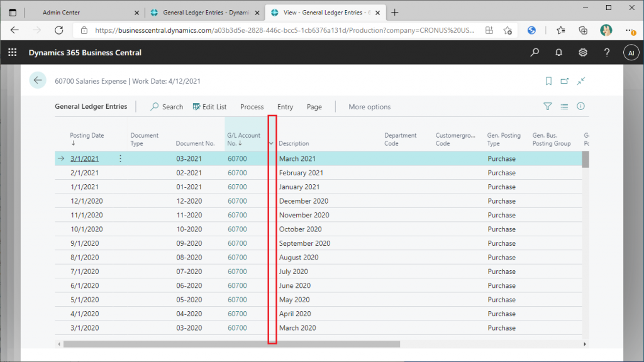Viewport: 644px width, 362px height.
Task: Expand the G/L Account No. column dropdown chevron
Action: coord(271,143)
